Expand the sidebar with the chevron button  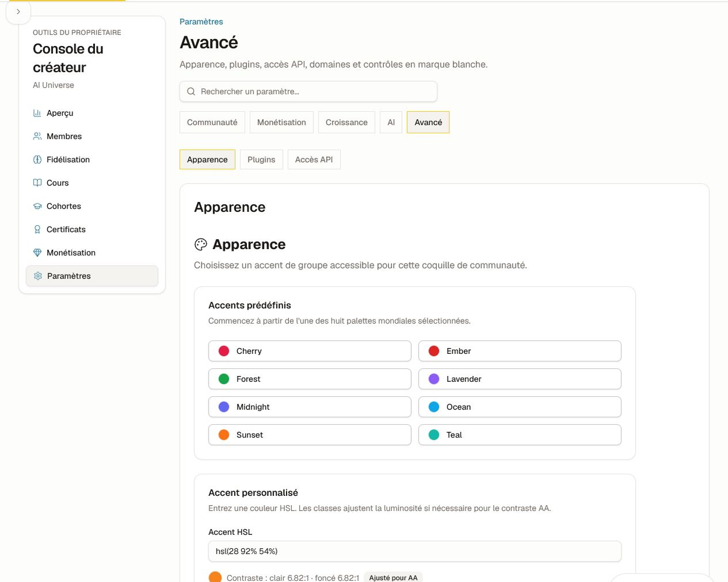pyautogui.click(x=18, y=12)
